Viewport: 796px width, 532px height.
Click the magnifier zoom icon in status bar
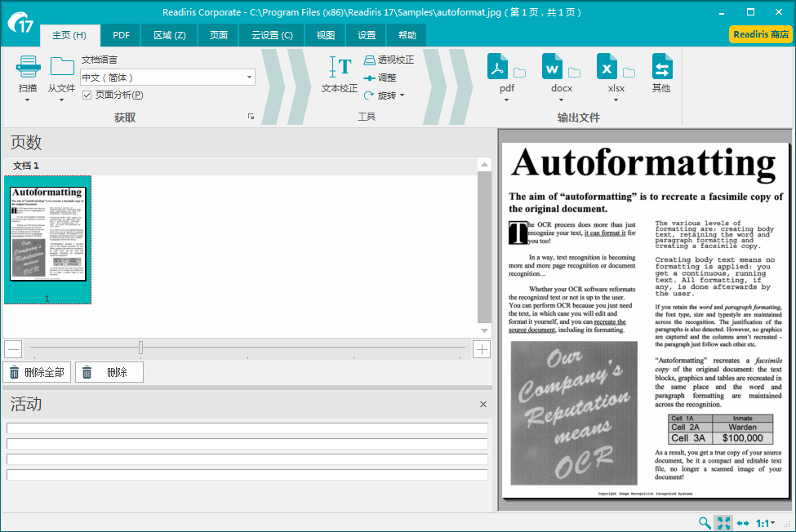coord(705,523)
